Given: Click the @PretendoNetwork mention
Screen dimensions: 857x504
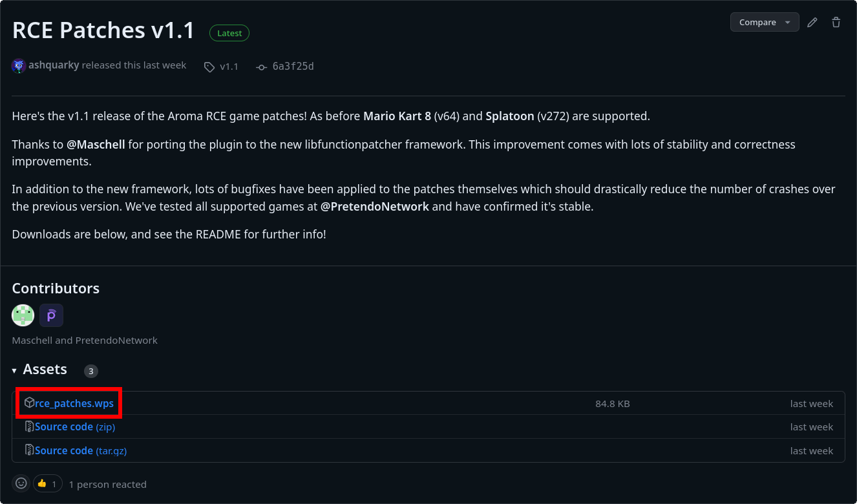Looking at the screenshot, I should 375,207.
